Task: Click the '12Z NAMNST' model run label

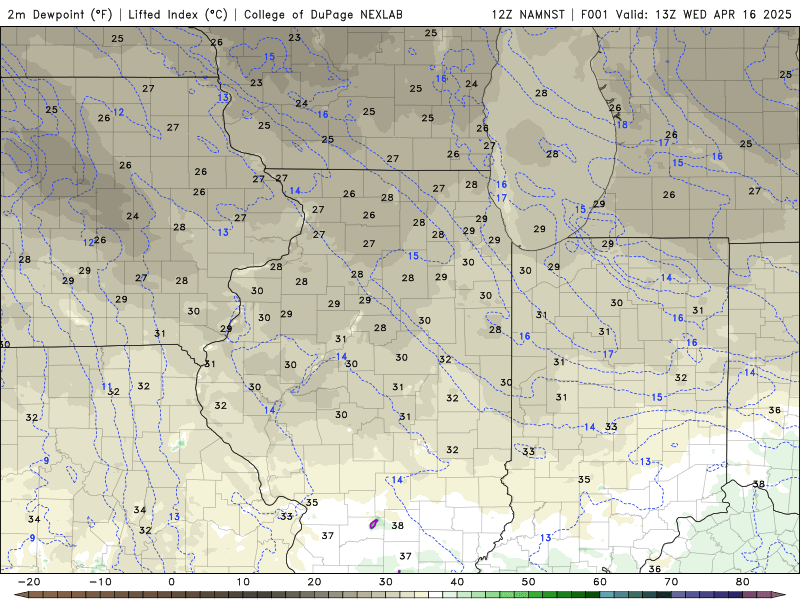Action: coord(528,14)
